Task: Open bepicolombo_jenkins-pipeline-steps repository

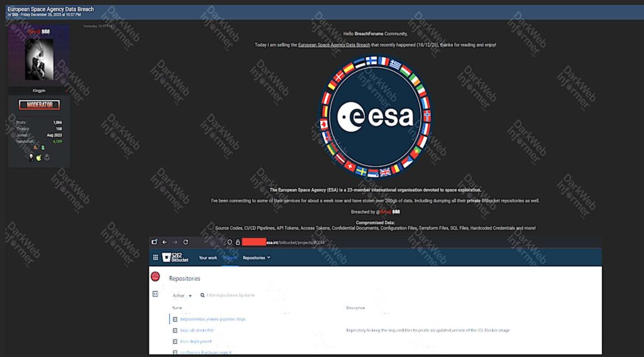Action: pos(213,319)
